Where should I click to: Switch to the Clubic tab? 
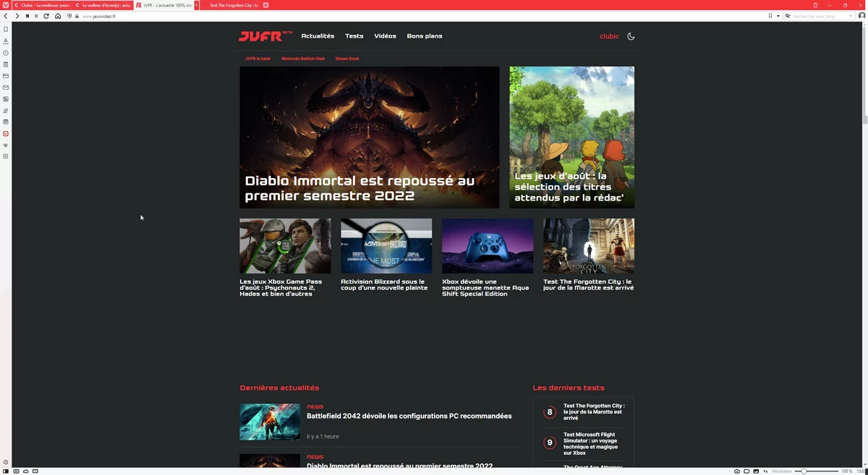pyautogui.click(x=42, y=5)
